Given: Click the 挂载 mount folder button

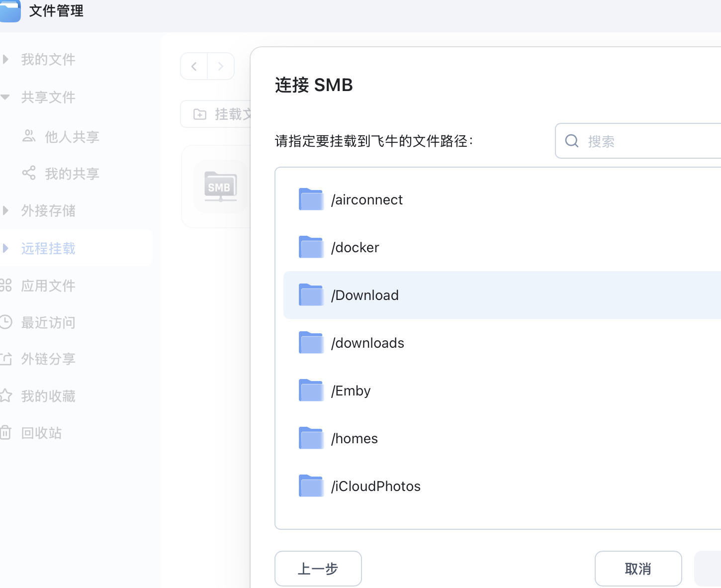Looking at the screenshot, I should click(x=216, y=114).
